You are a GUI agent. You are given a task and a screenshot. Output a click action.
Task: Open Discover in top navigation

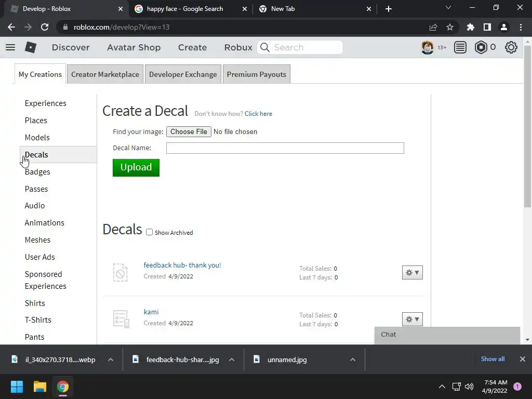71,47
